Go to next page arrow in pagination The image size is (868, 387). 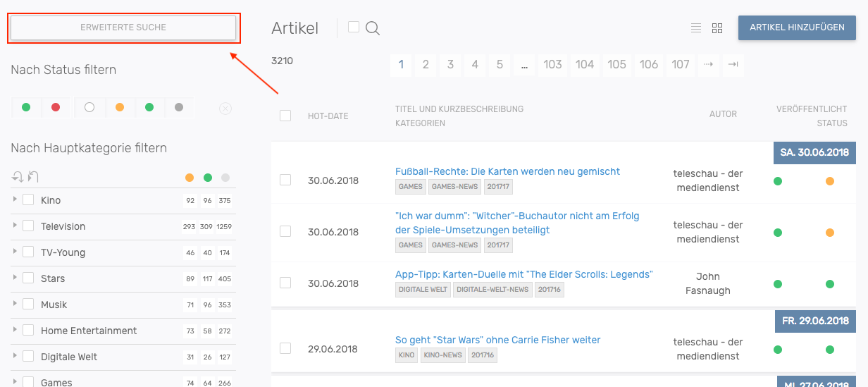pos(708,65)
